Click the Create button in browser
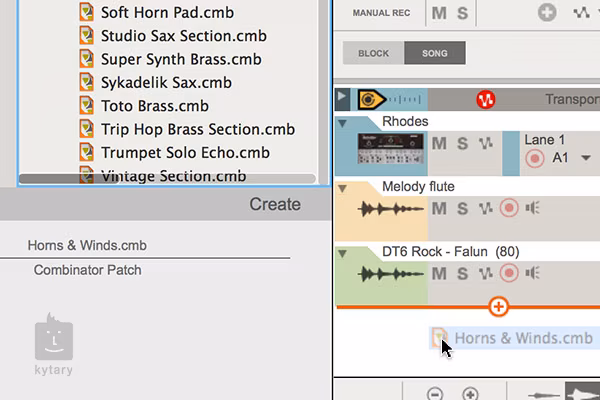 coord(275,204)
